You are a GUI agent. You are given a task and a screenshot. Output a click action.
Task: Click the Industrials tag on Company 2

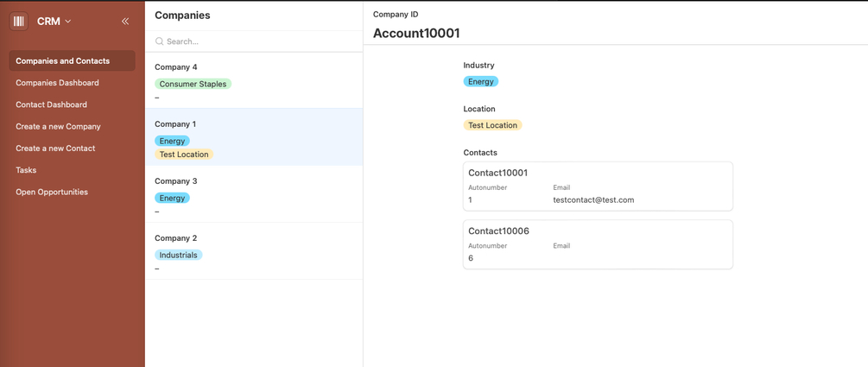178,255
